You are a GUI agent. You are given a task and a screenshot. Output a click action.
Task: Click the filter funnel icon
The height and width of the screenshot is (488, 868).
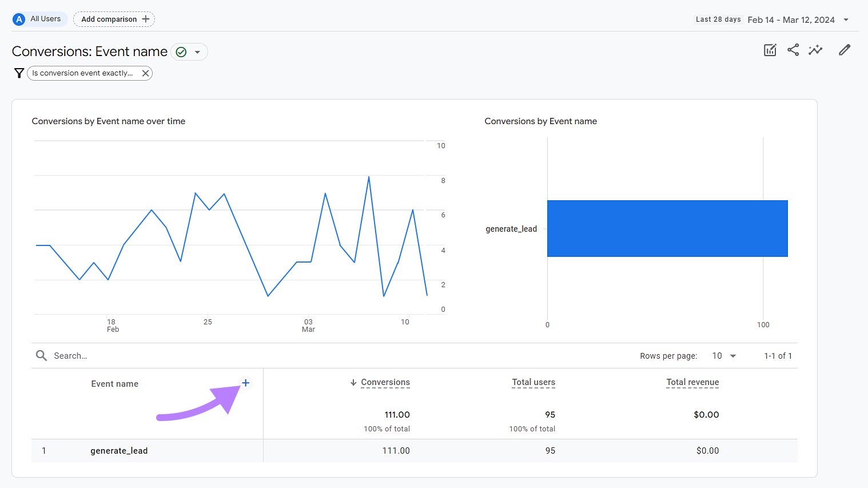click(19, 73)
